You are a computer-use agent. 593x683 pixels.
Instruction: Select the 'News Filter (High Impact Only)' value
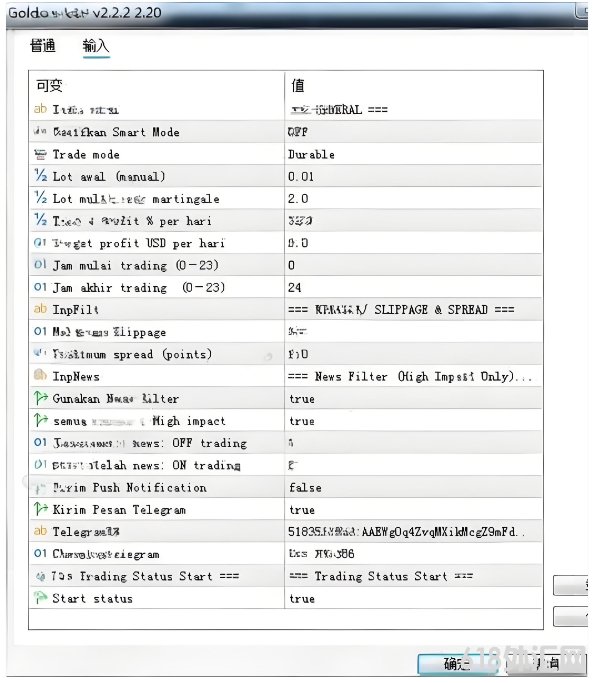coord(413,376)
